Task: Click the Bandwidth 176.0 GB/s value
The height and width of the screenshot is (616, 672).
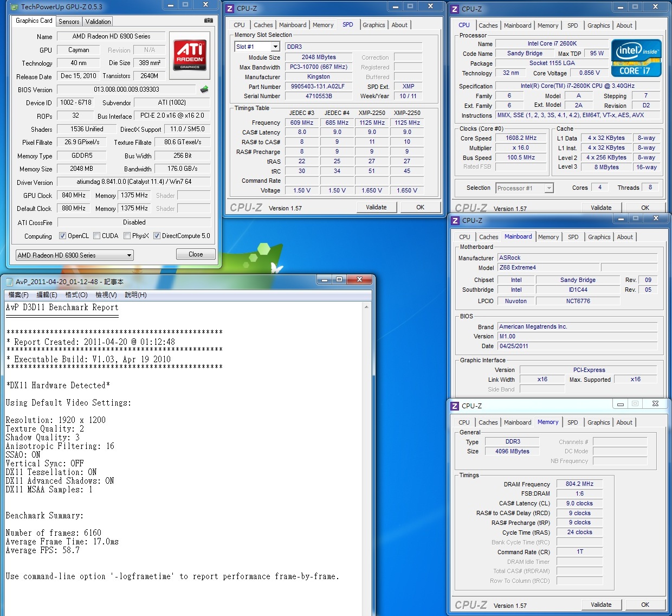Action: click(183, 169)
